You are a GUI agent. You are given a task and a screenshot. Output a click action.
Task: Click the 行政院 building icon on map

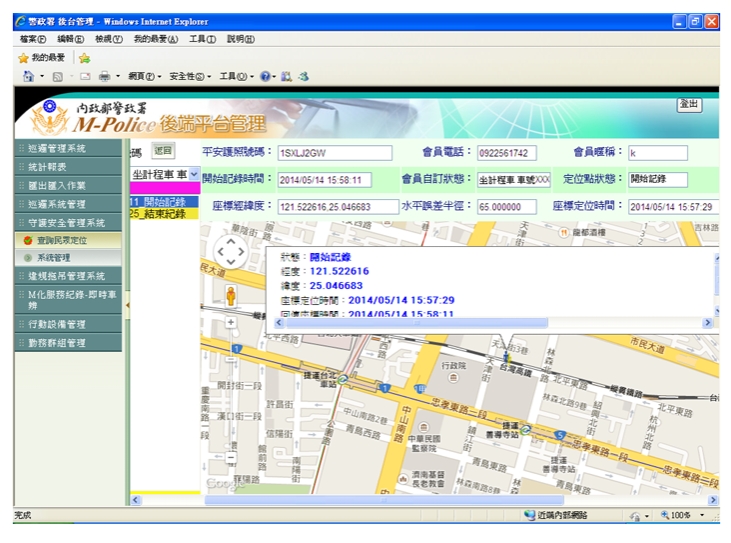pyautogui.click(x=453, y=378)
